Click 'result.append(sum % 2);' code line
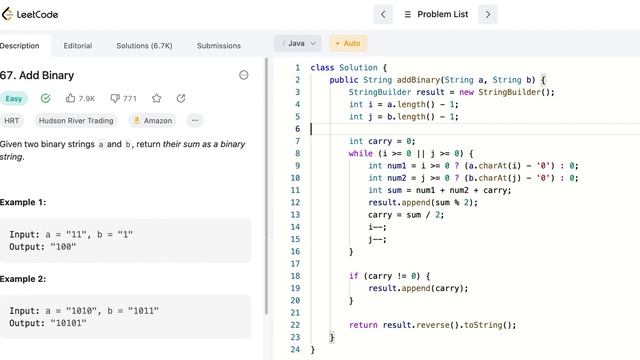Viewport: 640px width, 360px height. pos(423,202)
